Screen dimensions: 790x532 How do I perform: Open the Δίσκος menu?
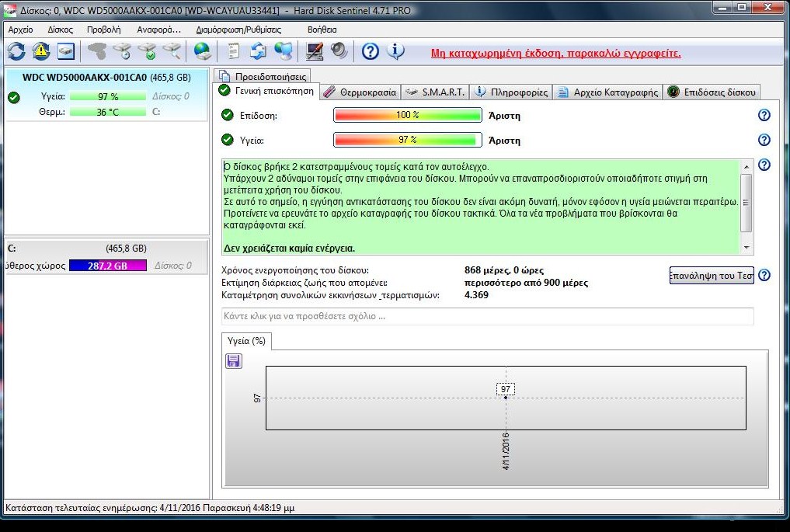(61, 30)
